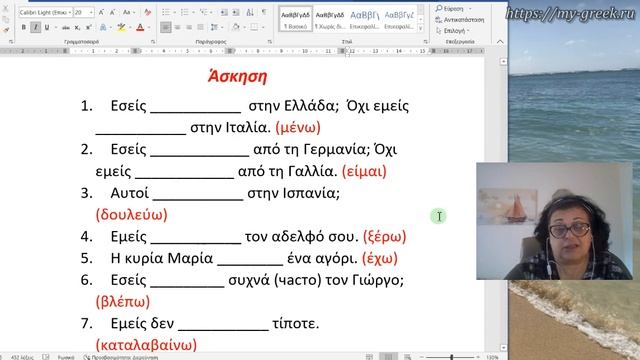Choose Χωρίς διάστιχο style
Screen dimensions: 640x360
coord(330,19)
